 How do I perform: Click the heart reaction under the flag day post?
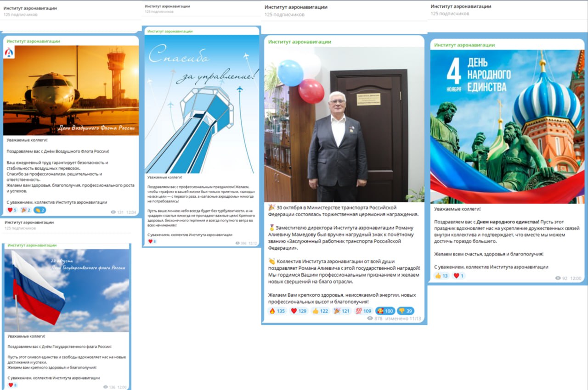coord(13,385)
